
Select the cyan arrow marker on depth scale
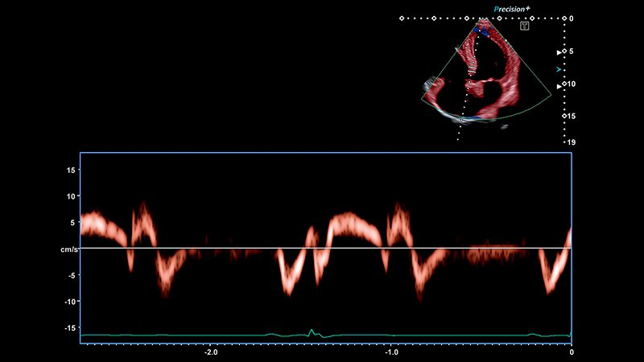[x=559, y=70]
